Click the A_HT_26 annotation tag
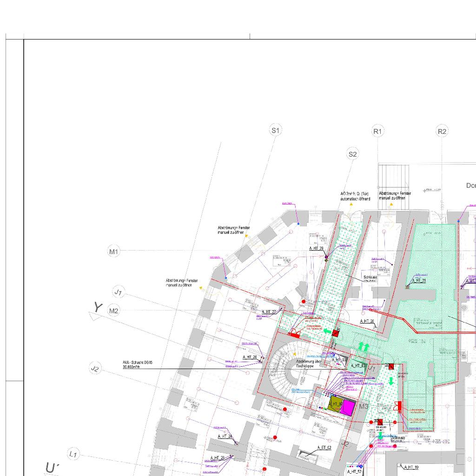This screenshot has width=476, height=476. (x=250, y=357)
